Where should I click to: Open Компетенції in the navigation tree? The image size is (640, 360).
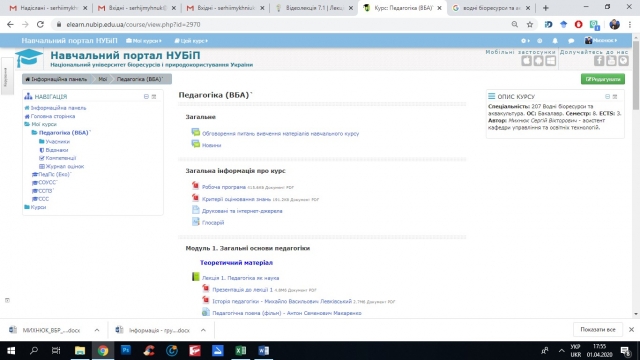[x=61, y=158]
